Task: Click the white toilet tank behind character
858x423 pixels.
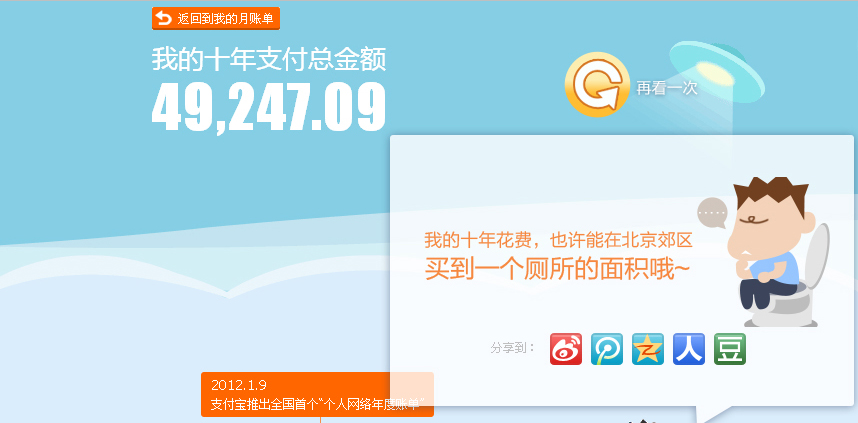Action: (818, 256)
